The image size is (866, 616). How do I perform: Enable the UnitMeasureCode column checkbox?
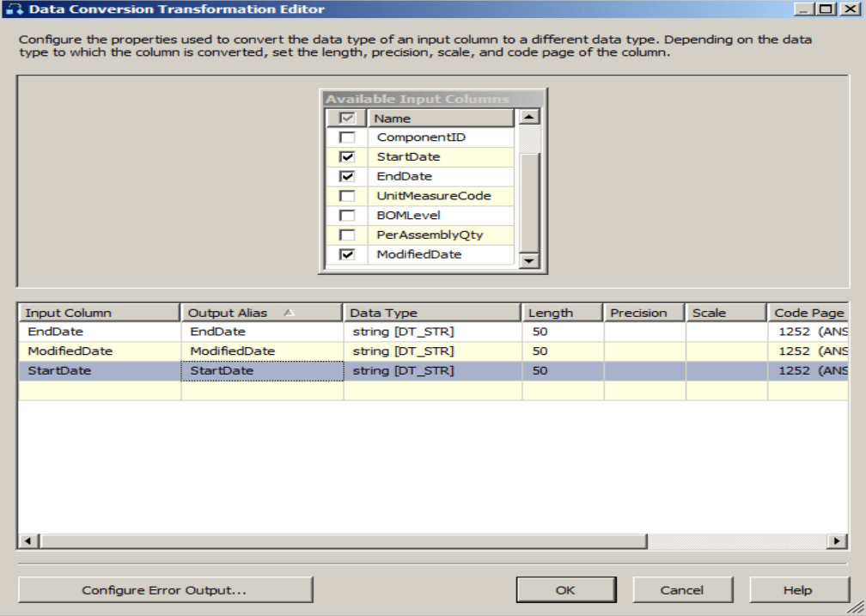pos(347,196)
